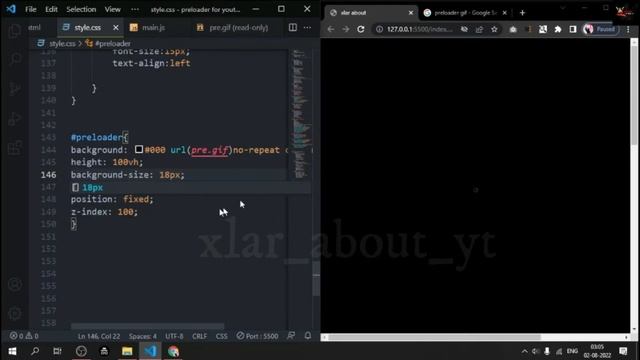The width and height of the screenshot is (640, 360).
Task: Open a new Chrome tab
Action: point(522,13)
